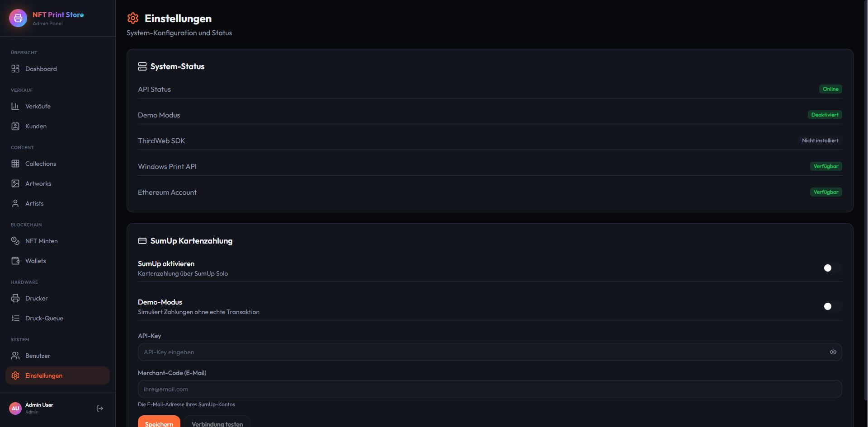Navigate to Kunden section
The image size is (868, 427).
click(36, 126)
